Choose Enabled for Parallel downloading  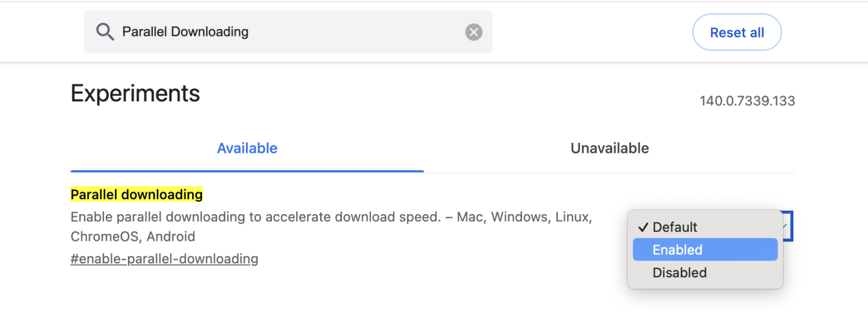coord(705,250)
